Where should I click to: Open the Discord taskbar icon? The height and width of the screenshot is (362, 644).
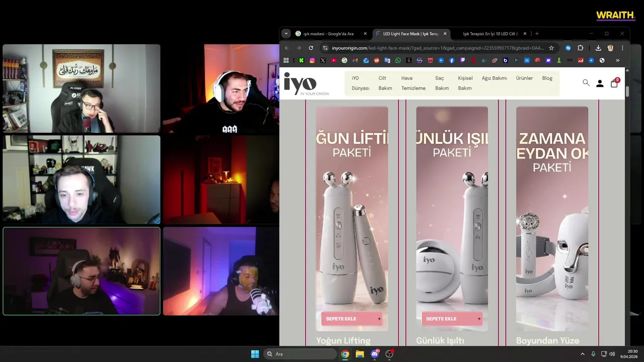(x=374, y=354)
